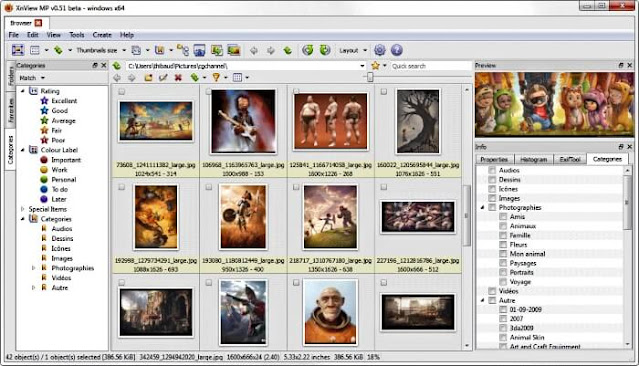Image resolution: width=639 pixels, height=366 pixels.
Task: Delete selected file with the red X icon
Action: point(178,77)
